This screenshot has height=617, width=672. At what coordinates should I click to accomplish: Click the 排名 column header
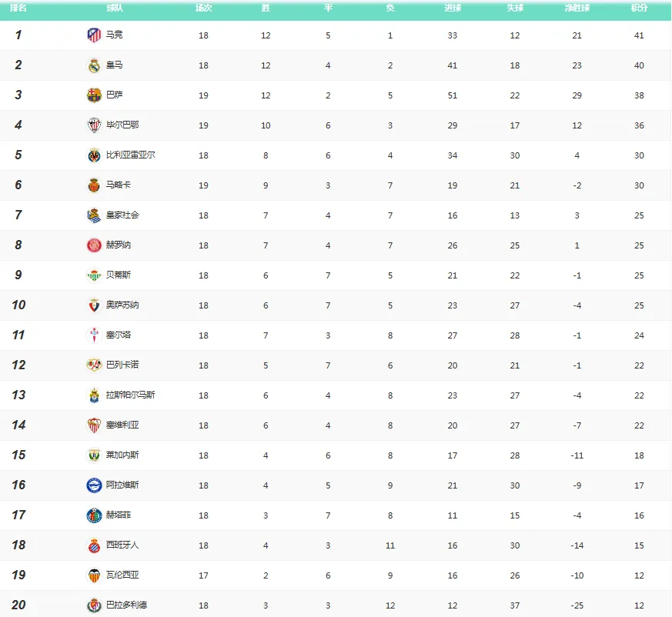coord(18,8)
